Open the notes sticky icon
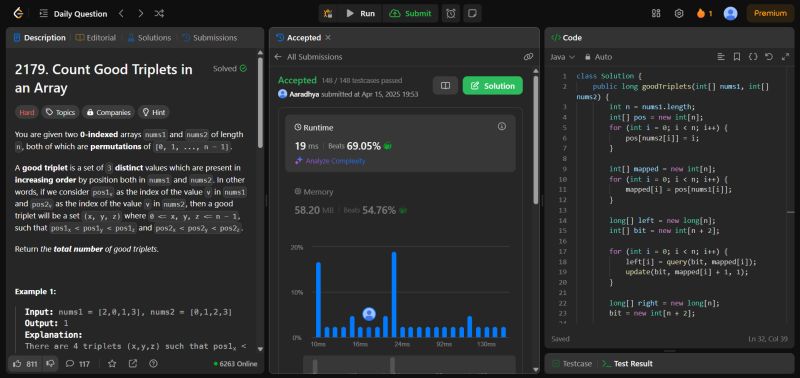The height and width of the screenshot is (378, 800). click(x=472, y=14)
